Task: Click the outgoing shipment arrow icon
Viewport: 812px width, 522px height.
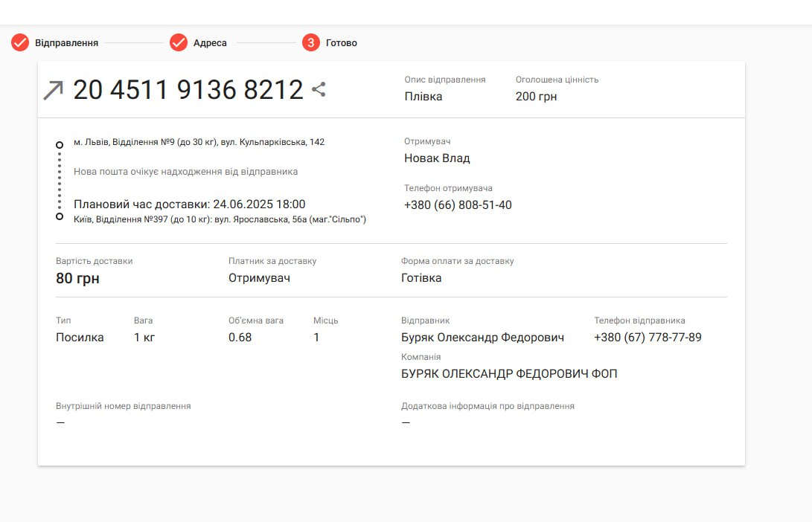Action: pos(54,91)
